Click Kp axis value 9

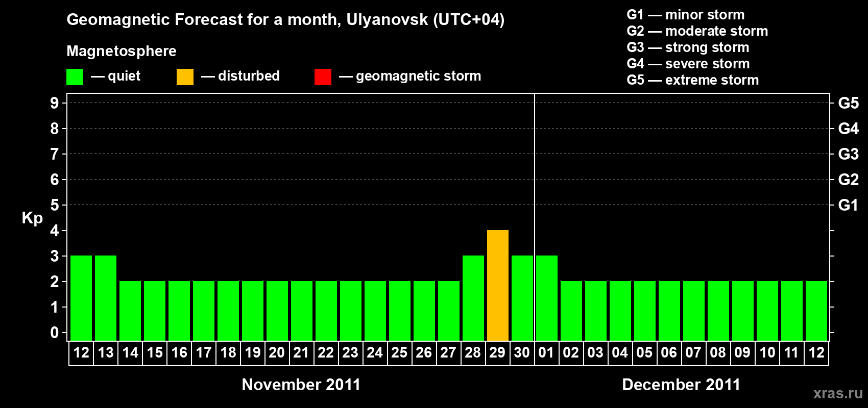tap(55, 103)
